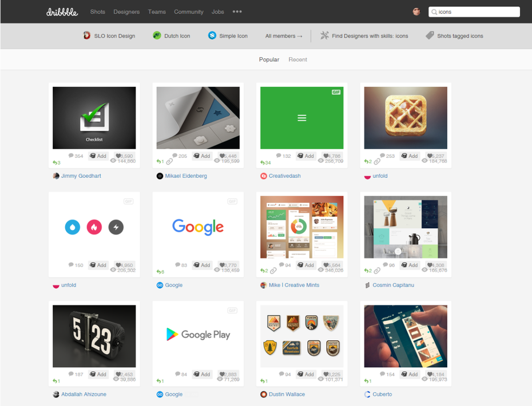The image size is (532, 406).
Task: Open comments on the waffle shot (253)
Action: [x=387, y=156]
